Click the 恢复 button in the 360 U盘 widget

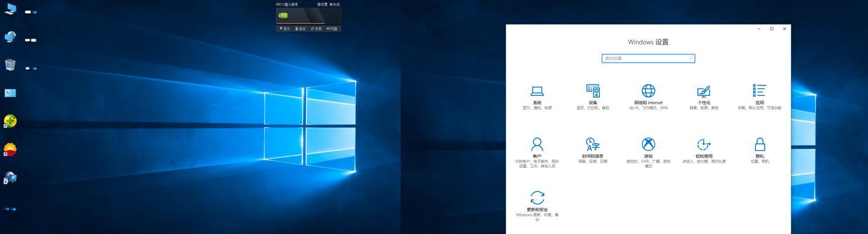click(316, 29)
